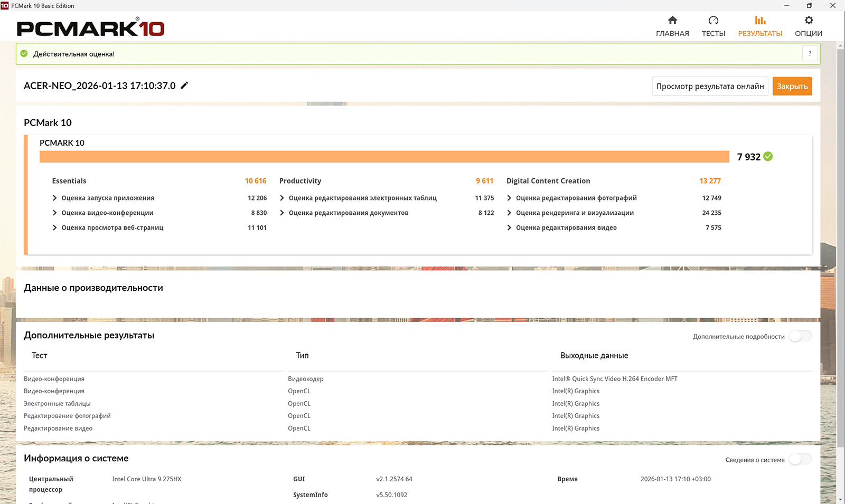This screenshot has width=845, height=504.
Task: Click the view result online button
Action: 710,86
